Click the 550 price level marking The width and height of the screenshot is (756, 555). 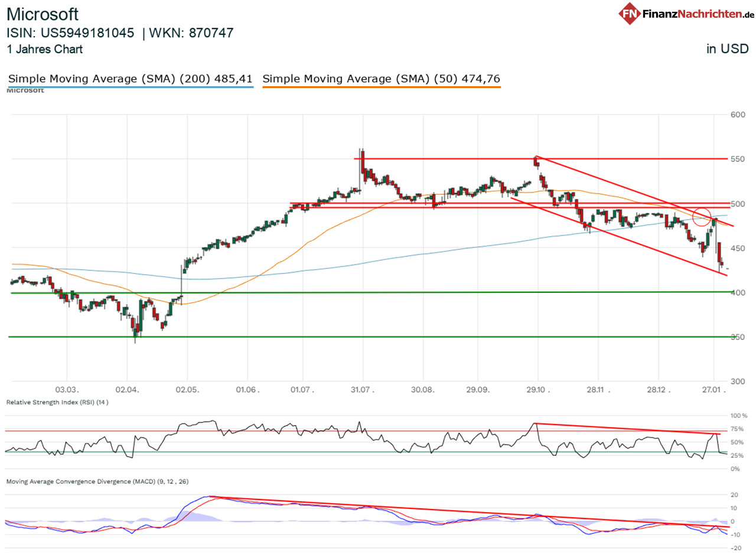[x=738, y=158]
